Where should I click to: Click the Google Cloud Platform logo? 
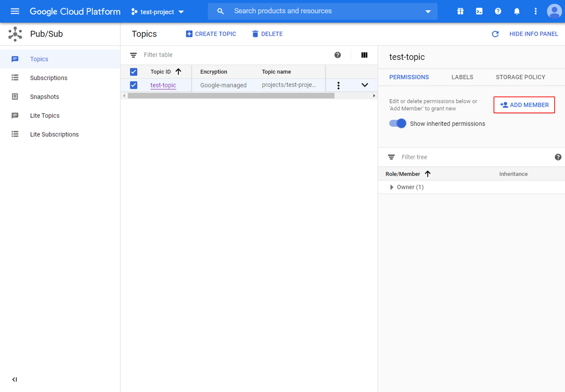pos(75,11)
